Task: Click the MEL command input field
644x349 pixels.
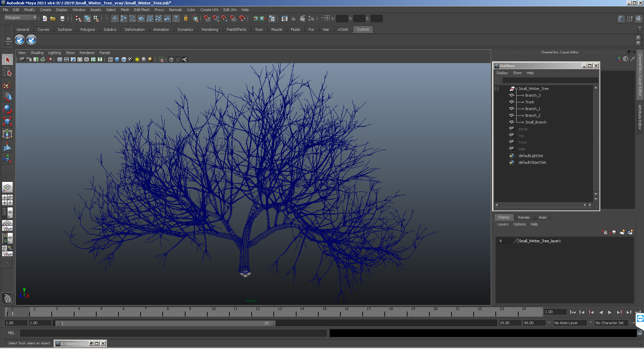Action: click(173, 333)
